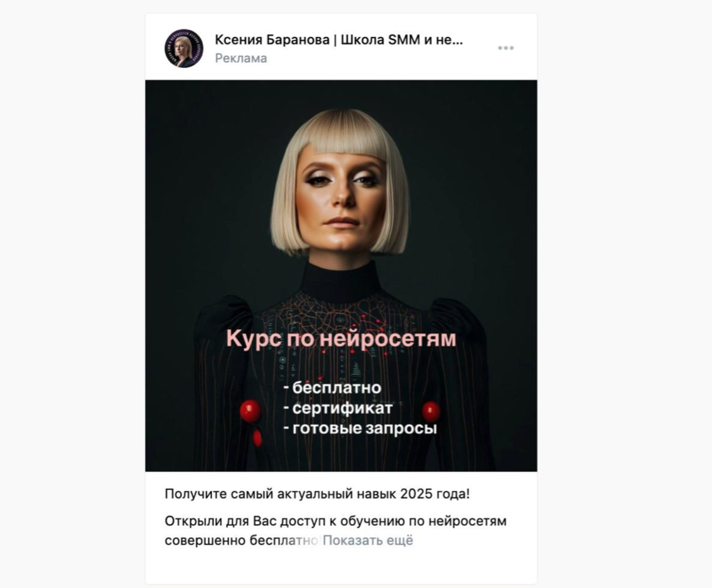Click the Курс по нейросетям headline on the image
Screen dimensions: 712x588
[x=341, y=339]
